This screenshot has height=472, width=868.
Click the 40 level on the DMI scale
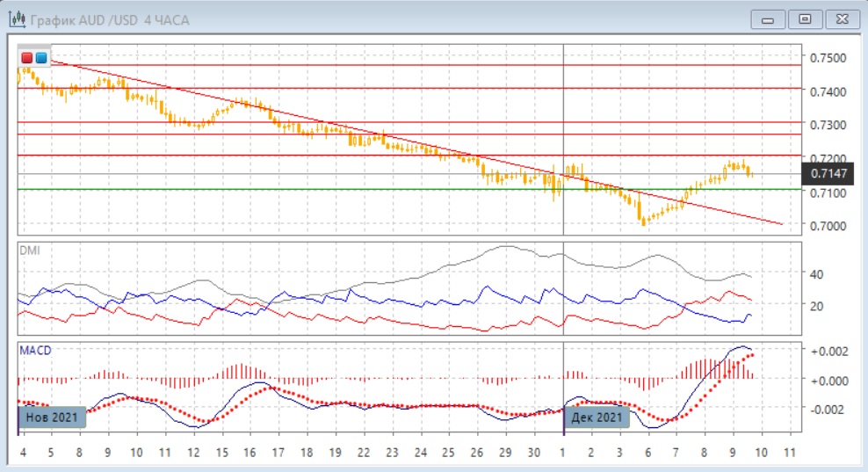[817, 274]
